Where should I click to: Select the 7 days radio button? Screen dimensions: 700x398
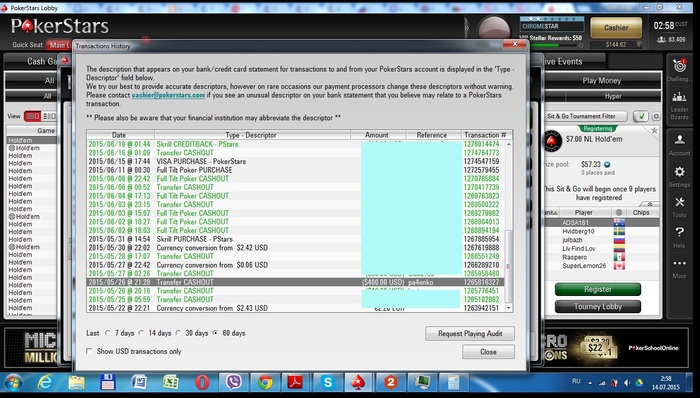point(108,333)
